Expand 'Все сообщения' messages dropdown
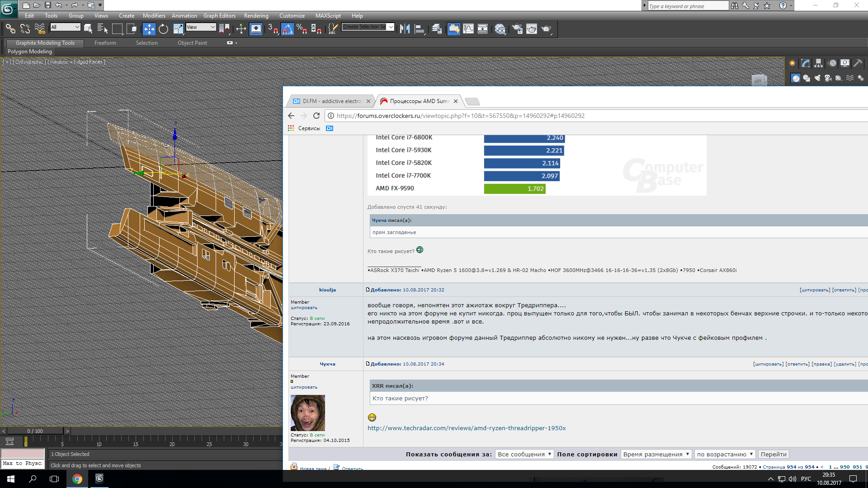 click(524, 454)
